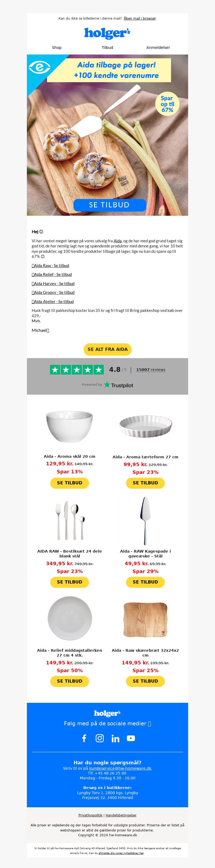This screenshot has height=868, width=215.
Task: Open the Anmeldelser menu item
Action: [x=158, y=48]
